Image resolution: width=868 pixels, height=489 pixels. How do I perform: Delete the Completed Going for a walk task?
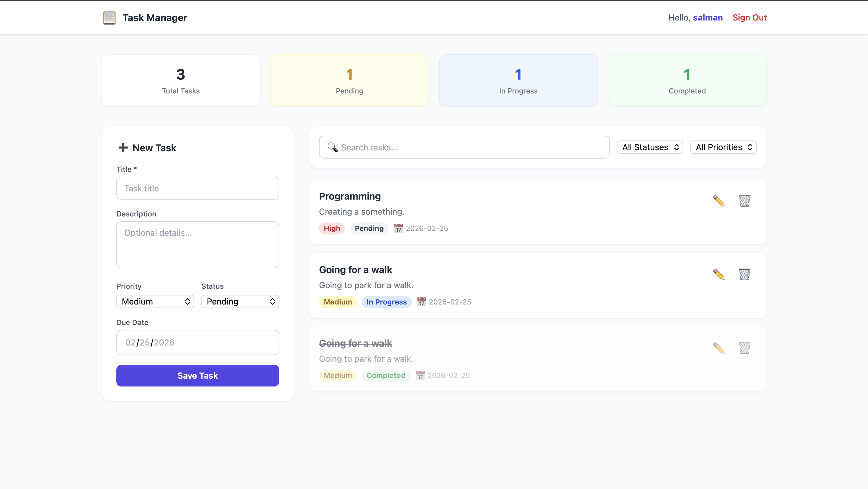point(744,348)
